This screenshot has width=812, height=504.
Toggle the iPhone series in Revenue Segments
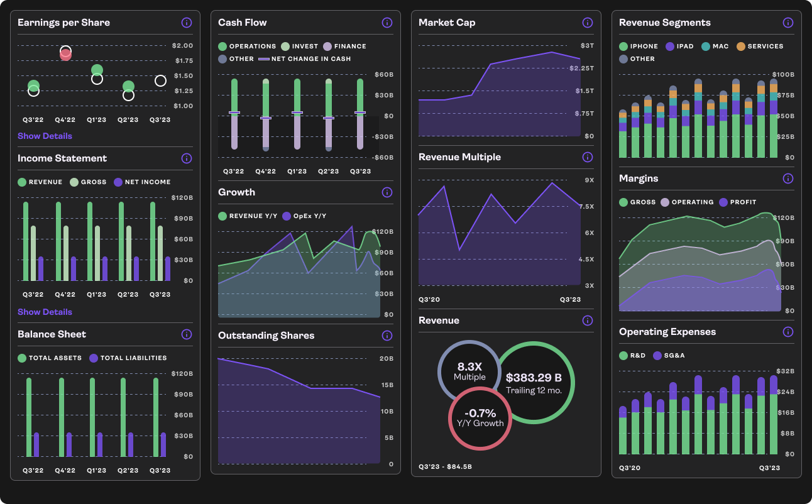[x=639, y=47]
